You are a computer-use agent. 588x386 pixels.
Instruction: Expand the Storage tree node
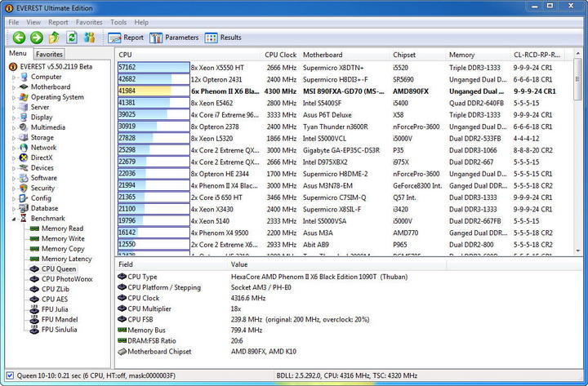tap(14, 138)
